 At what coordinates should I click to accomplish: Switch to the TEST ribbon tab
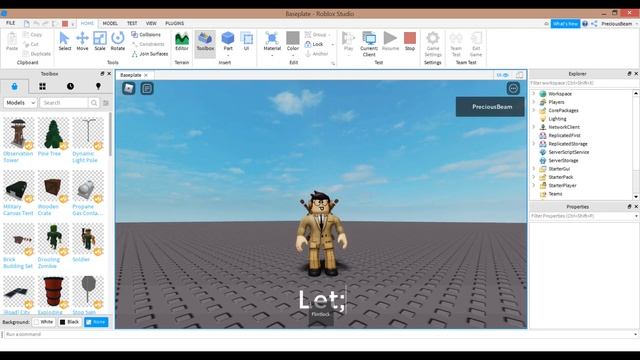click(132, 23)
